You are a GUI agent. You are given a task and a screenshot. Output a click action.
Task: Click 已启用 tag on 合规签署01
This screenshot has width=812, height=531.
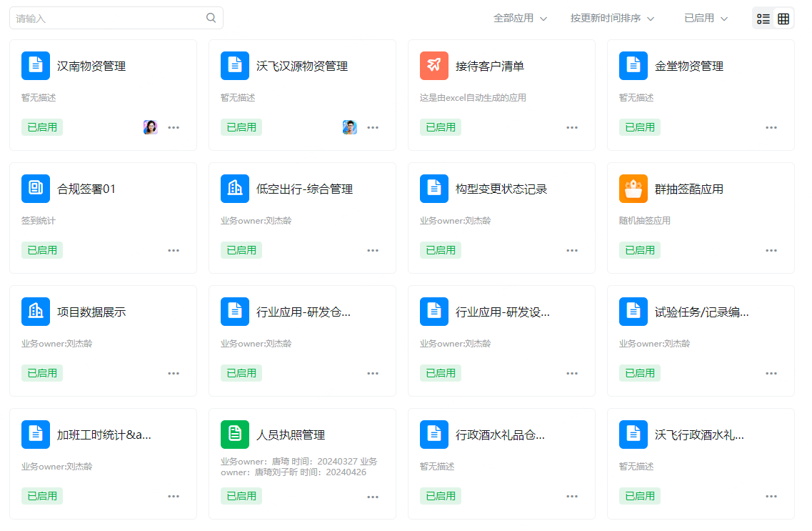tap(42, 249)
